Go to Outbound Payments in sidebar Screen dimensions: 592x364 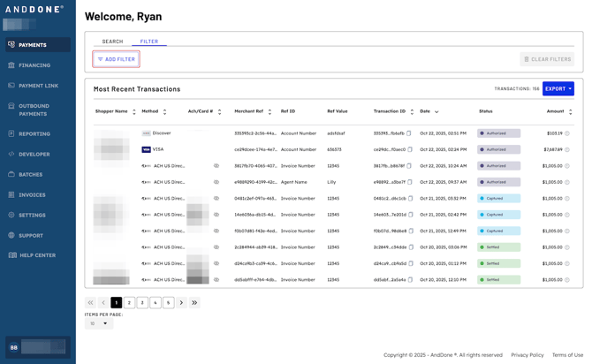[x=34, y=110]
